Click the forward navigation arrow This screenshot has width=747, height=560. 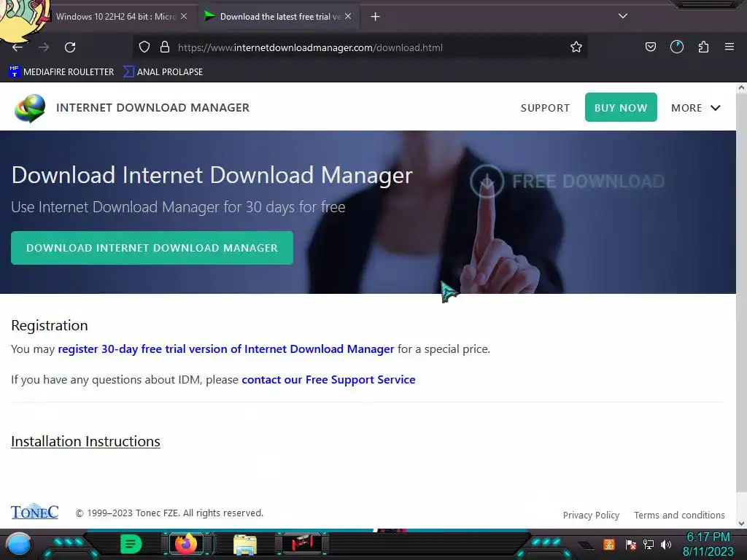44,47
